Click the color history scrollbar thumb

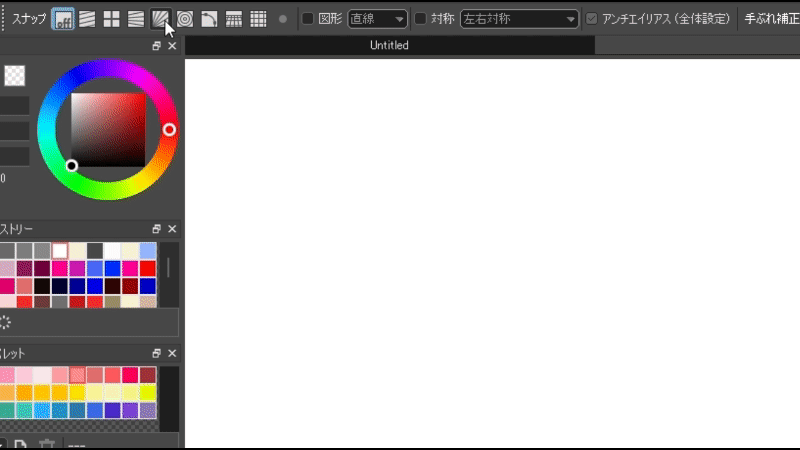coord(168,267)
